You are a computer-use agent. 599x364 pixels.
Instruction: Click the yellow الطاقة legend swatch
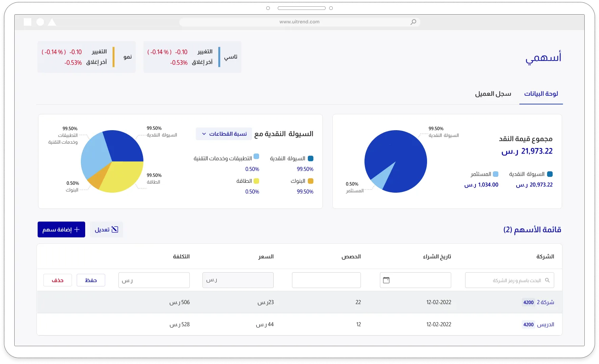point(256,181)
